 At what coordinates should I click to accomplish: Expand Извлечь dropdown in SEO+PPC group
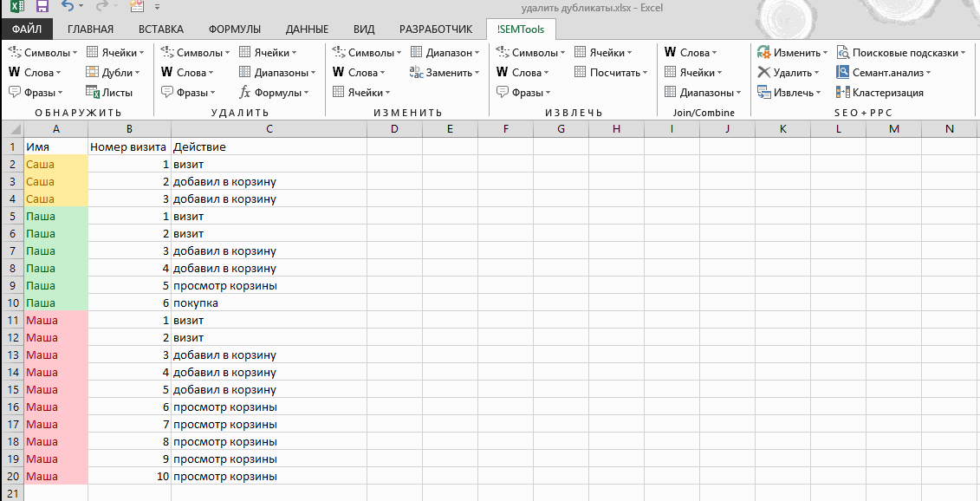pyautogui.click(x=789, y=93)
